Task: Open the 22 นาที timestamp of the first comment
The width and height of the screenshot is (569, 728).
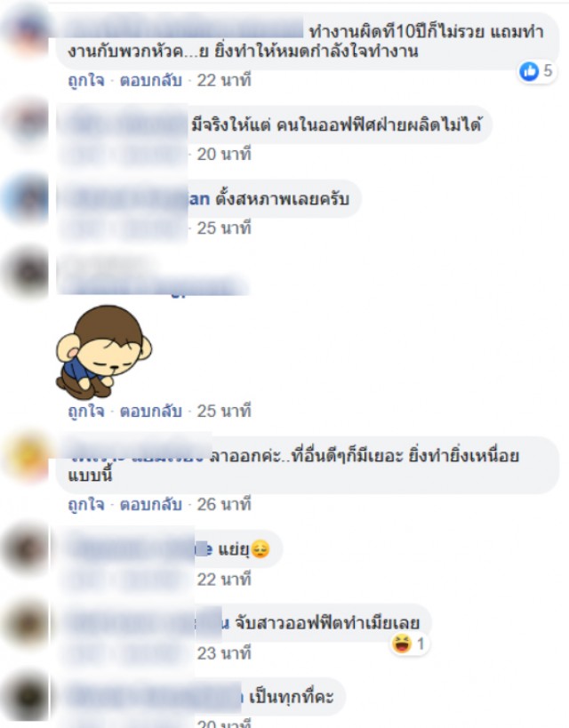Action: [224, 80]
